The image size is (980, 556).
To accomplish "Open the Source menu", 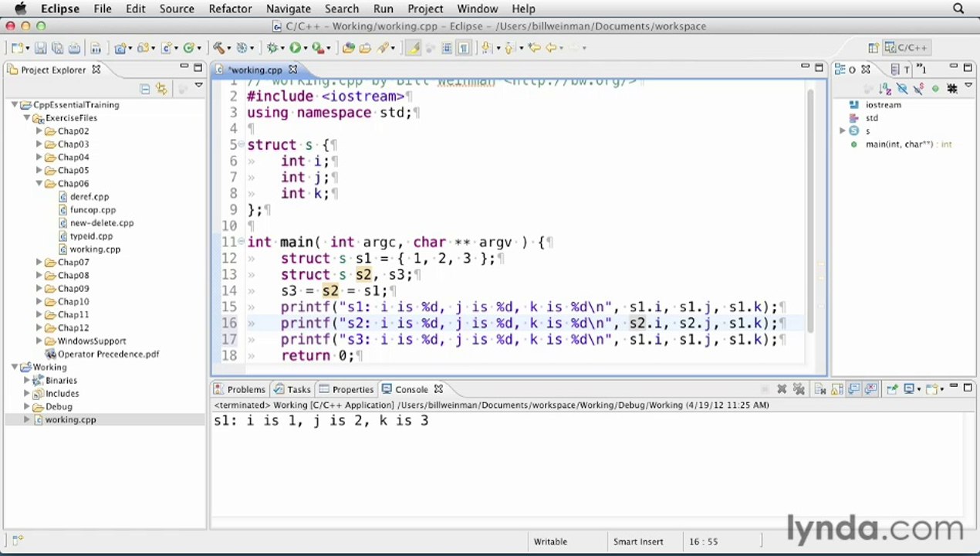I will 177,8.
